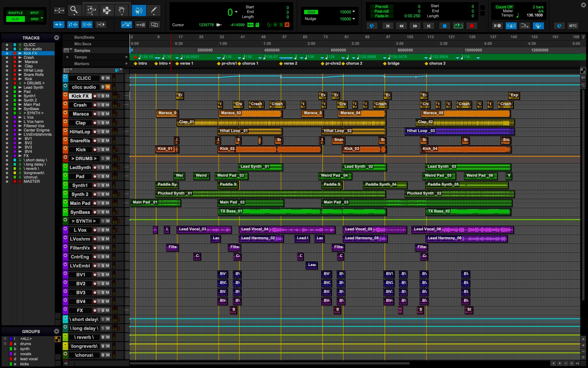
Task: Click the bridge marker on timeline
Action: tap(385, 64)
